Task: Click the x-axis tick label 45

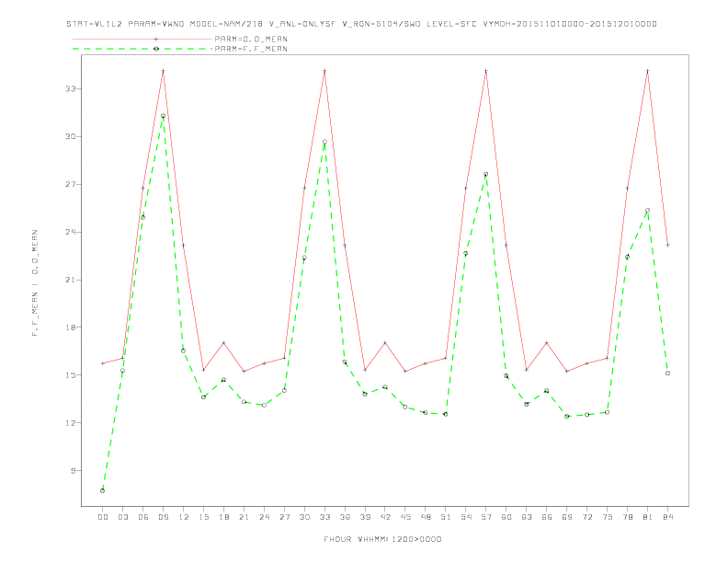Action: pyautogui.click(x=405, y=517)
